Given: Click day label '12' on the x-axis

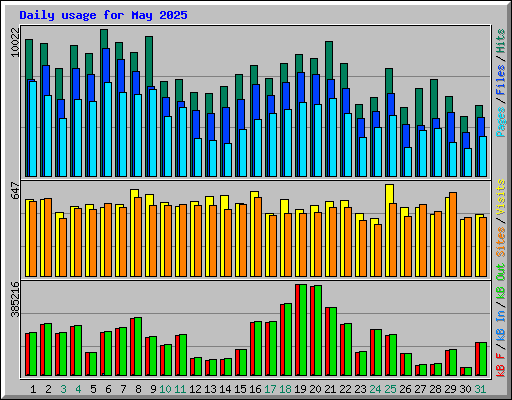Looking at the screenshot, I should (195, 389).
